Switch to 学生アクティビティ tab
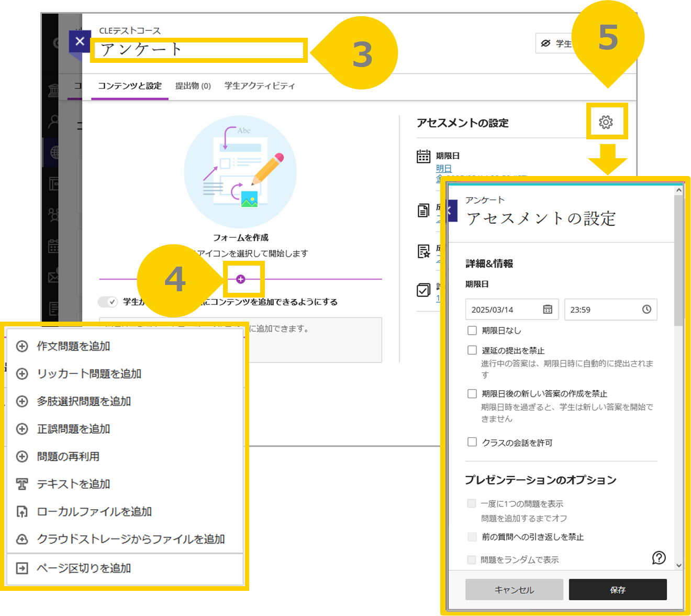 pyautogui.click(x=260, y=86)
